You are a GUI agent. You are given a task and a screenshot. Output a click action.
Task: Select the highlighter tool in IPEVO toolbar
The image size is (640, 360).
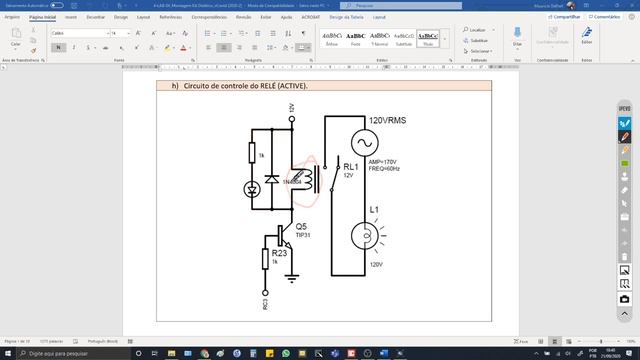click(624, 151)
